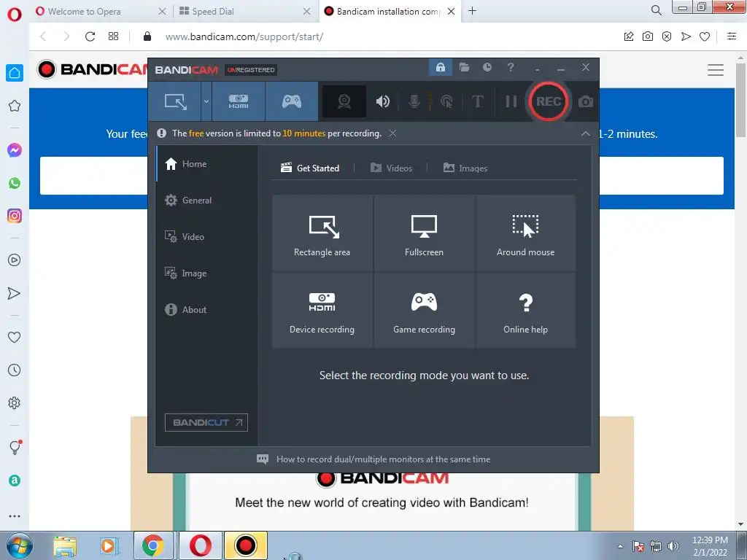
Task: Click the lock icon in Bandicam title bar
Action: click(x=440, y=67)
